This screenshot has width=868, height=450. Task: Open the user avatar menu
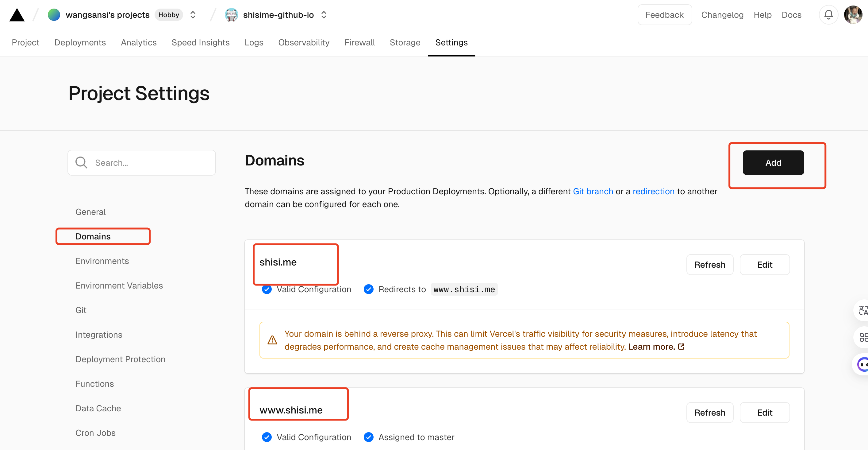tap(853, 15)
